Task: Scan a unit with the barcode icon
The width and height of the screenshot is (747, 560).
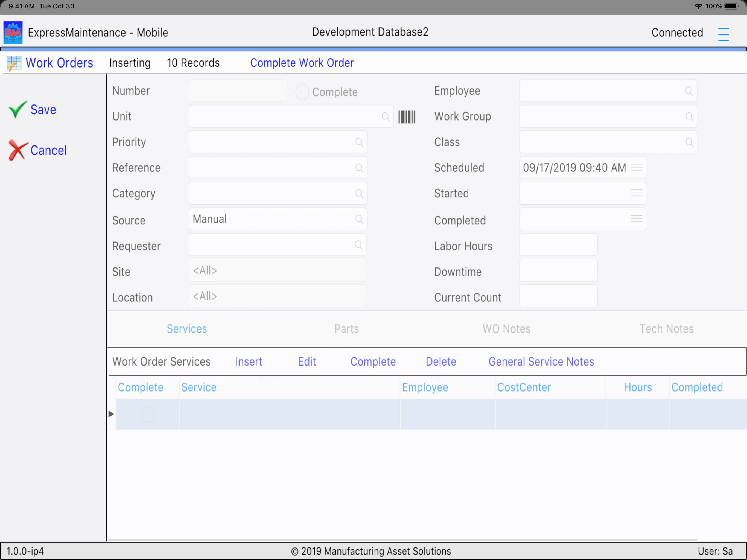Action: click(x=407, y=116)
